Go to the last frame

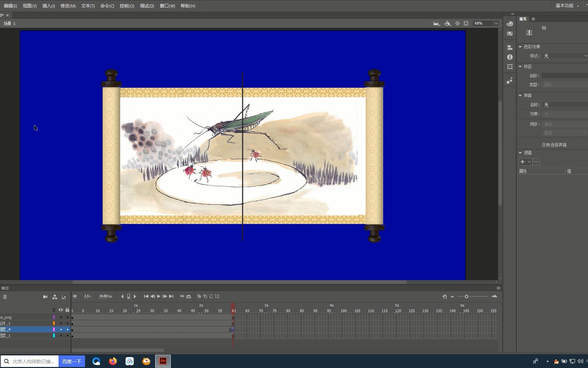pos(171,296)
